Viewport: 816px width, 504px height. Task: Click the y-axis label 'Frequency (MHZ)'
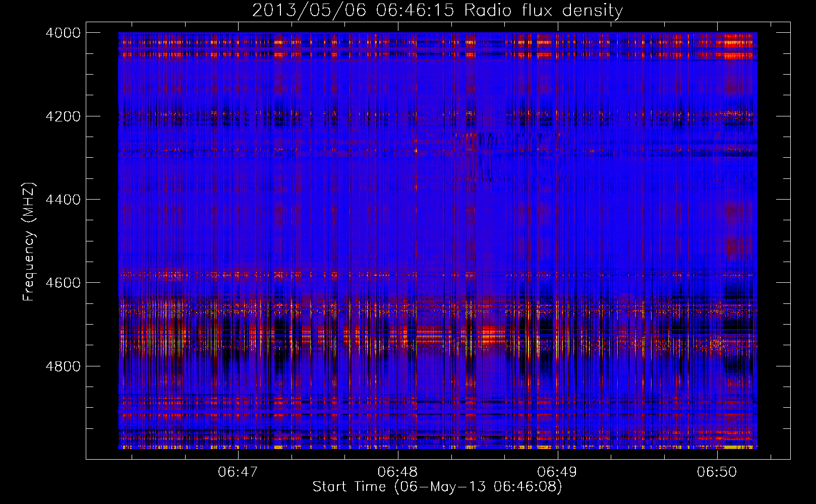coord(29,242)
